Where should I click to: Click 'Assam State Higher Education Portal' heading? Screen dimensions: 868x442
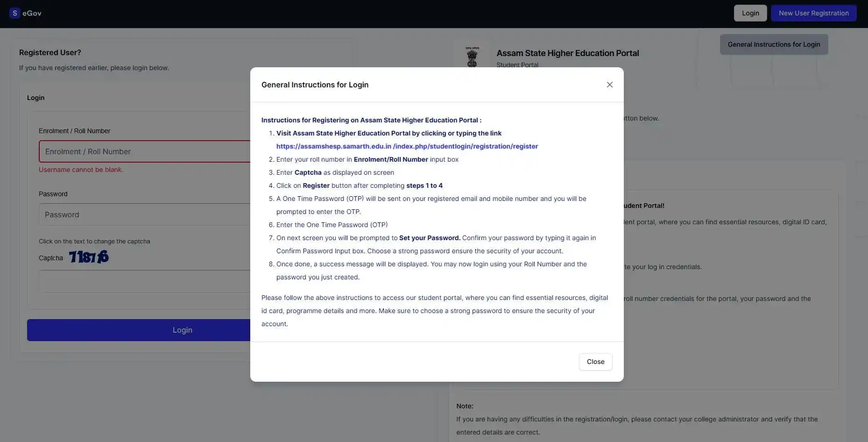click(x=568, y=53)
